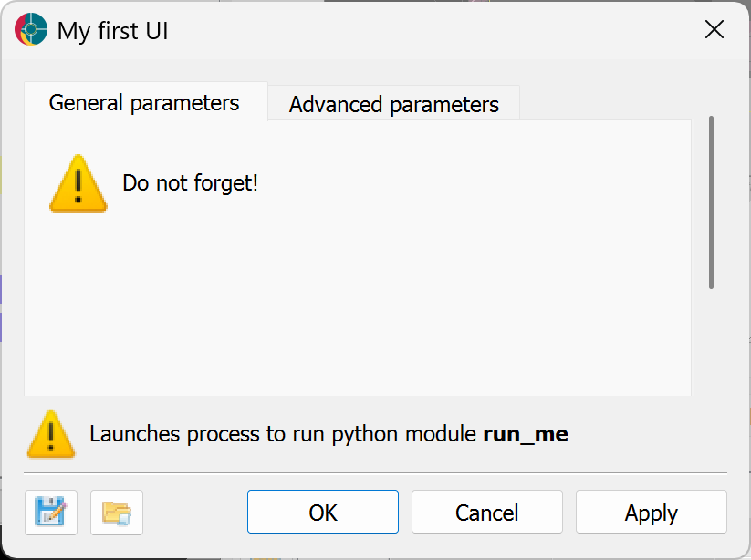Click the warning triangle beside Do not forget
This screenshot has width=751, height=560.
[x=78, y=183]
